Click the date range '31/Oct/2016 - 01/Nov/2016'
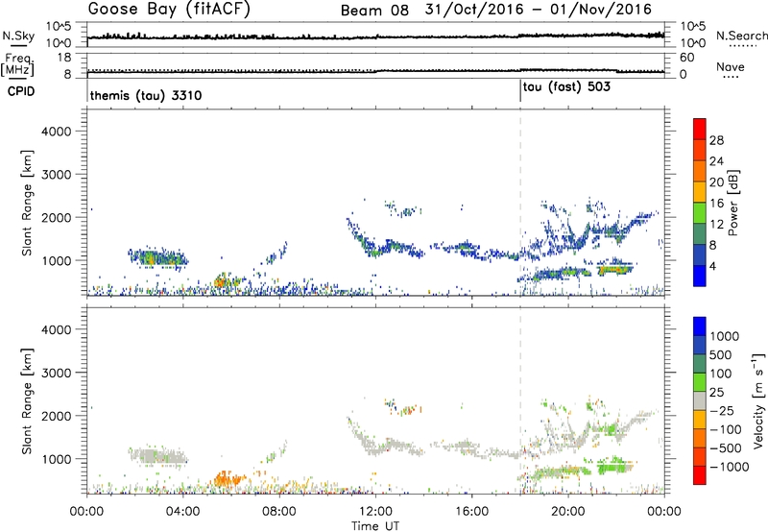This screenshot has width=768, height=532. [538, 10]
